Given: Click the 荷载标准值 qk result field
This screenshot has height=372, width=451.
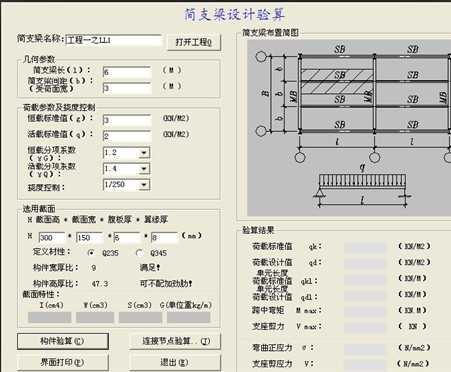Looking at the screenshot, I should pos(365,248).
